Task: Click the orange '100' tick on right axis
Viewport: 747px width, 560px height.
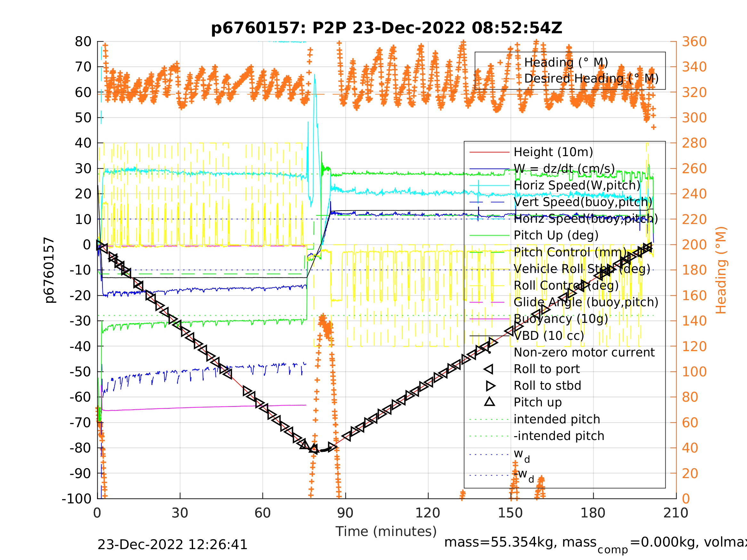Action: 695,372
